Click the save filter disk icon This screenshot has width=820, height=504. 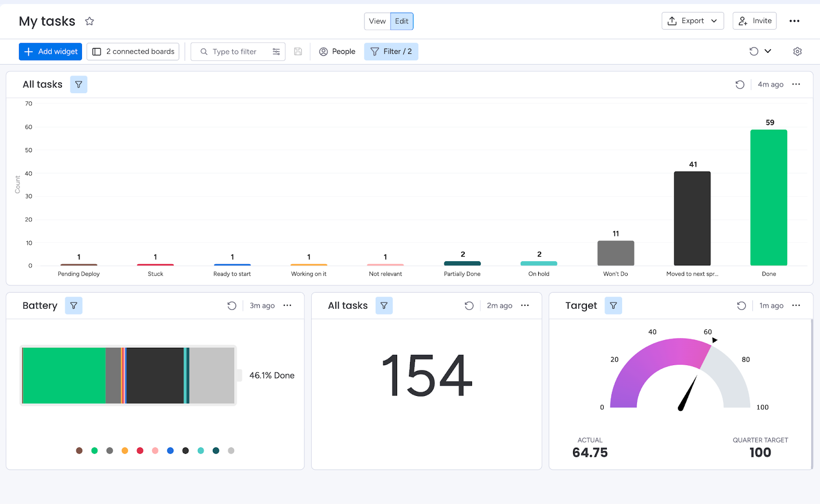(298, 52)
